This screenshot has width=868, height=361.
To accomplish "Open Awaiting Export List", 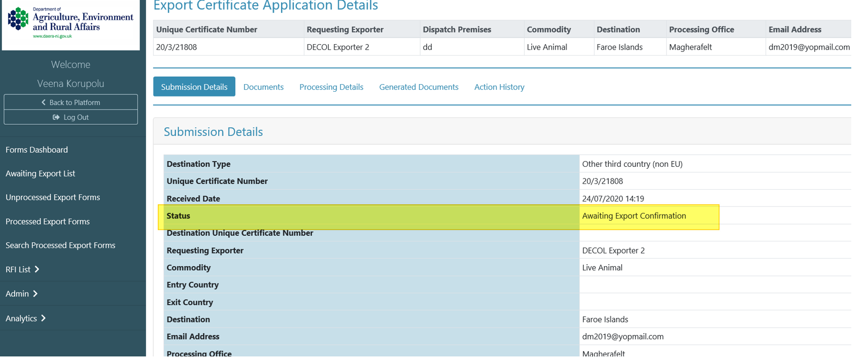I will pos(40,173).
